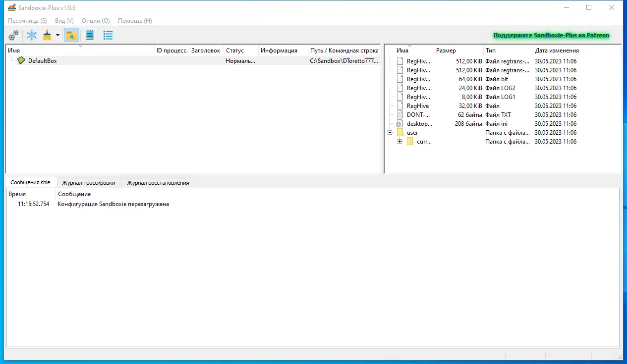Open the Песочница (S) menu
Screen dimensions: 627x364
[x=27, y=21]
